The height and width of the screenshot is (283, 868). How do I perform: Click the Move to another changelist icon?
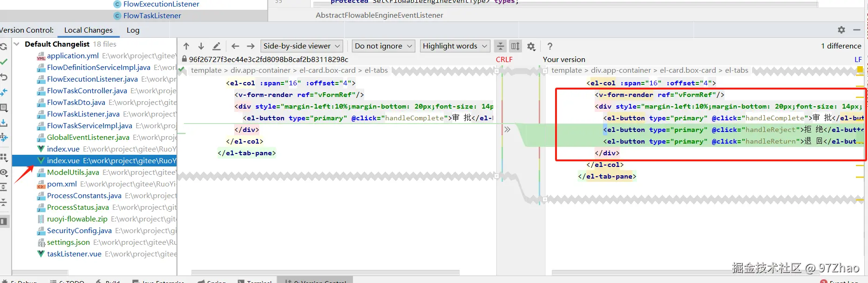click(3, 138)
